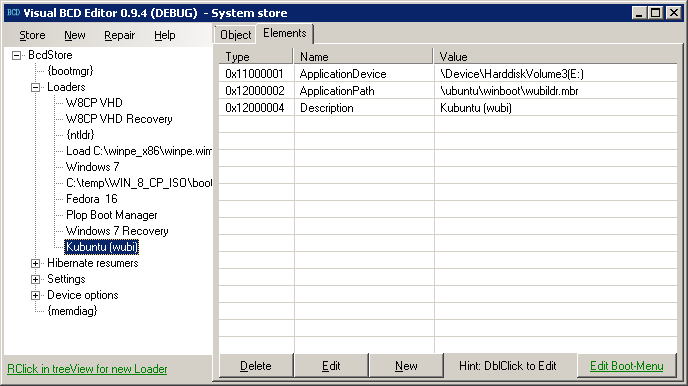The image size is (688, 386).
Task: Click the RClick in treeView for new Loader link
Action: click(87, 369)
